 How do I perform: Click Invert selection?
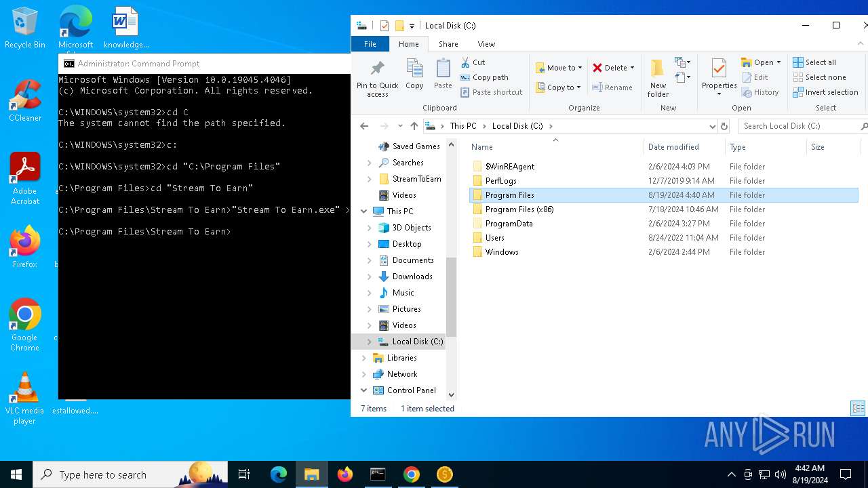[x=825, y=92]
